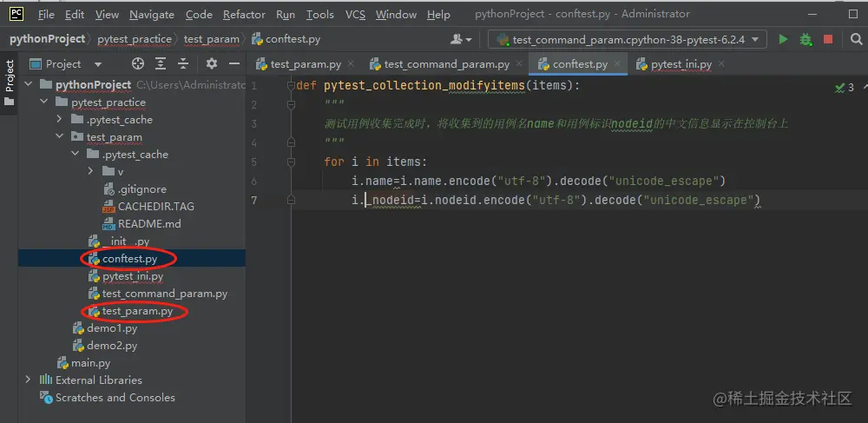Close the test_command_param.py tab
Viewport: 868px width, 423px height.
pos(519,64)
